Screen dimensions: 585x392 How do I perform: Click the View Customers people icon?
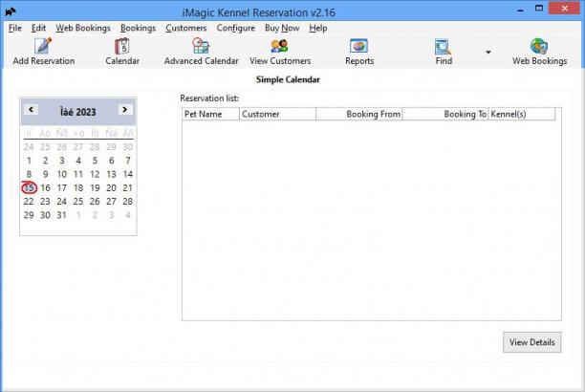click(x=280, y=46)
